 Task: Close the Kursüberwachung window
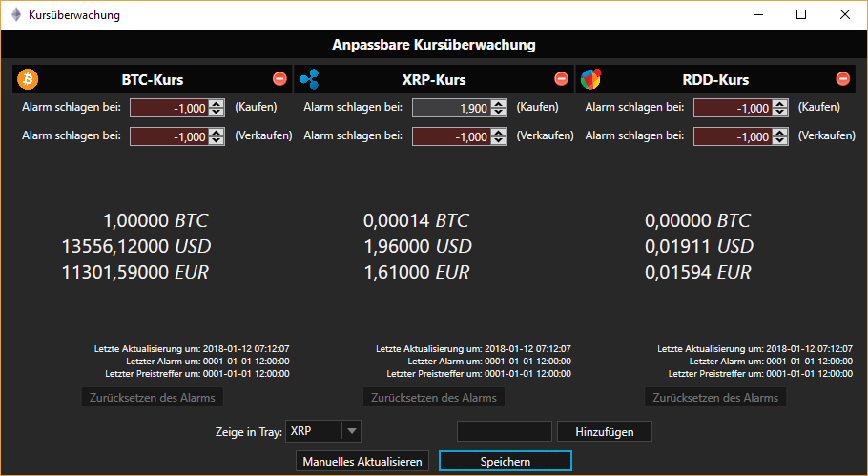click(845, 15)
